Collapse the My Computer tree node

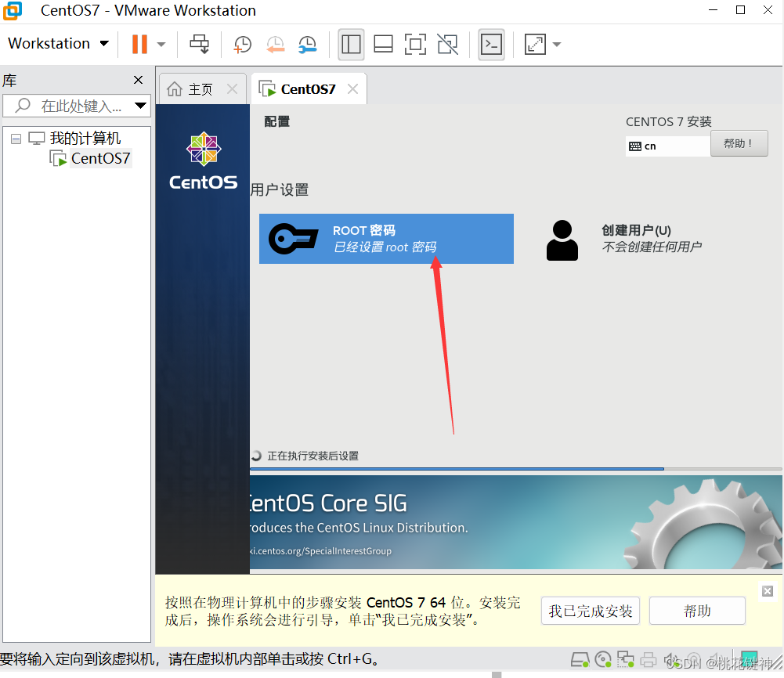(16, 139)
